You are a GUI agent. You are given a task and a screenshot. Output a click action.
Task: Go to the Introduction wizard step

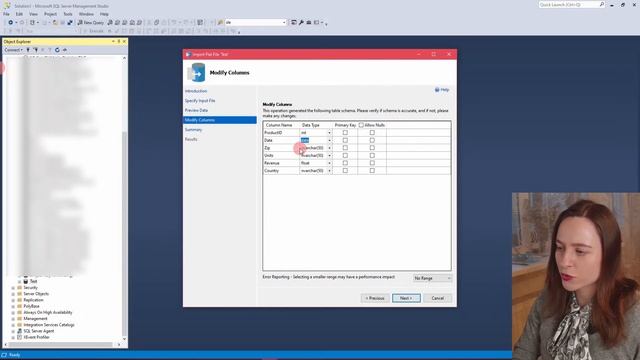pyautogui.click(x=196, y=91)
